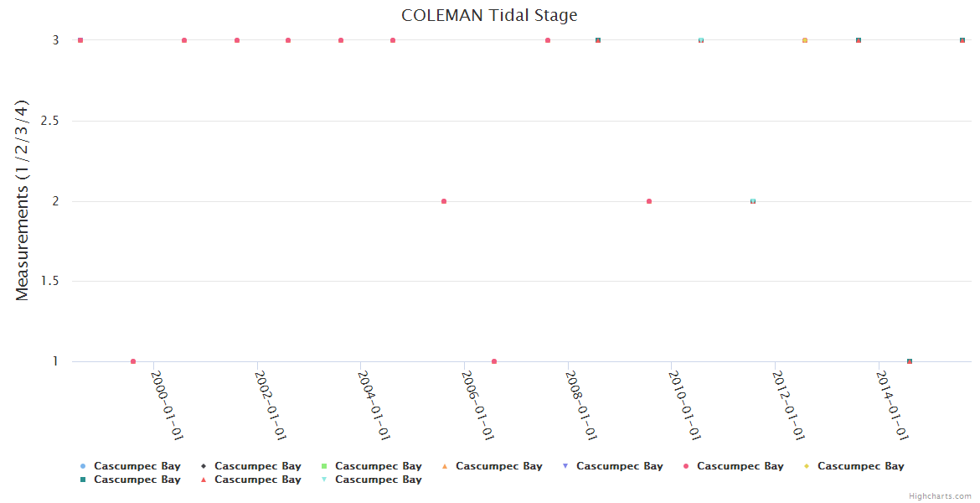980x503 pixels.
Task: Click the purple down-triangle legend marker icon
Action: [565, 466]
